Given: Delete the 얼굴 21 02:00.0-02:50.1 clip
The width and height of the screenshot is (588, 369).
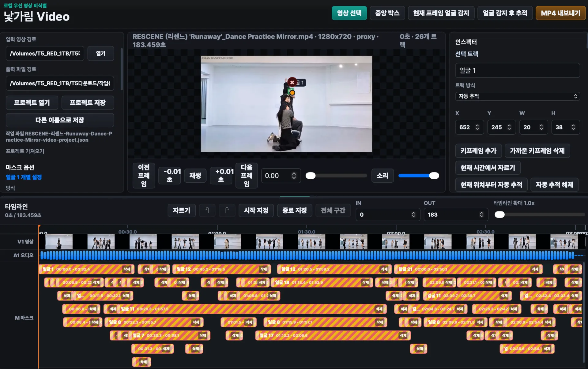Looking at the screenshot, I should coord(535,269).
